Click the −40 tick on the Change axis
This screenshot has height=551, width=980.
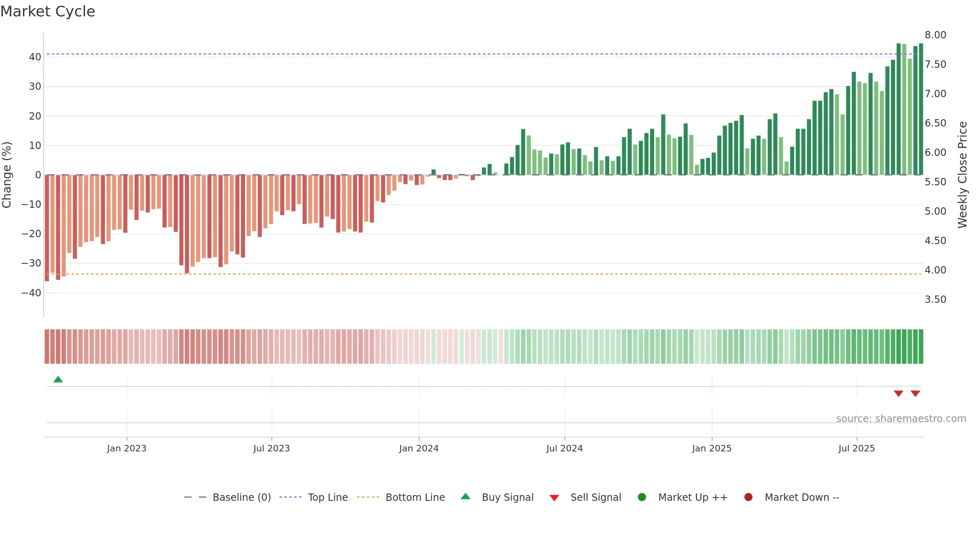click(31, 293)
